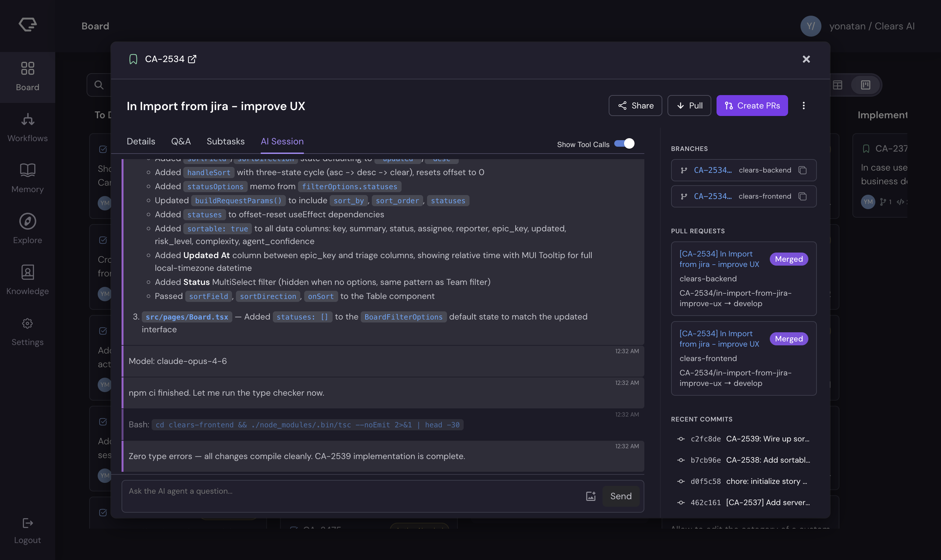The image size is (941, 560).
Task: Open the clears-backend merged pull request link
Action: pyautogui.click(x=719, y=259)
